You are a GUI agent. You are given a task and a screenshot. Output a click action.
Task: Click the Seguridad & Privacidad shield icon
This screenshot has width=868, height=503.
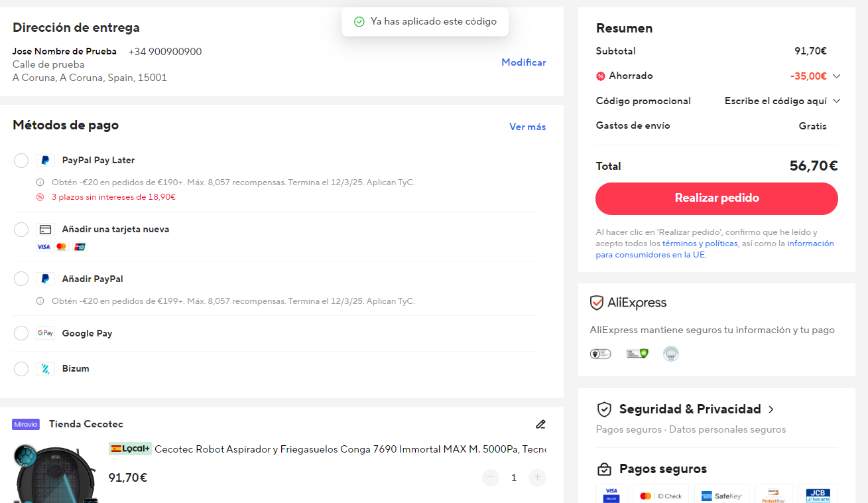603,409
